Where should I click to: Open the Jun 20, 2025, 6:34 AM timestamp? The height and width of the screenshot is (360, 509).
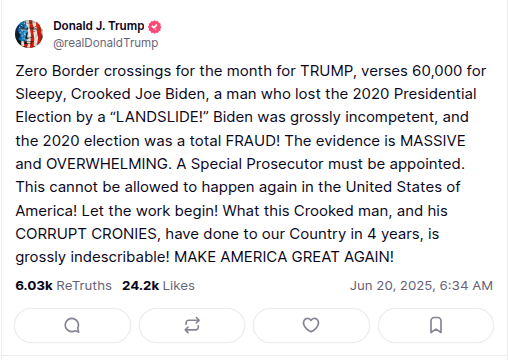(421, 286)
